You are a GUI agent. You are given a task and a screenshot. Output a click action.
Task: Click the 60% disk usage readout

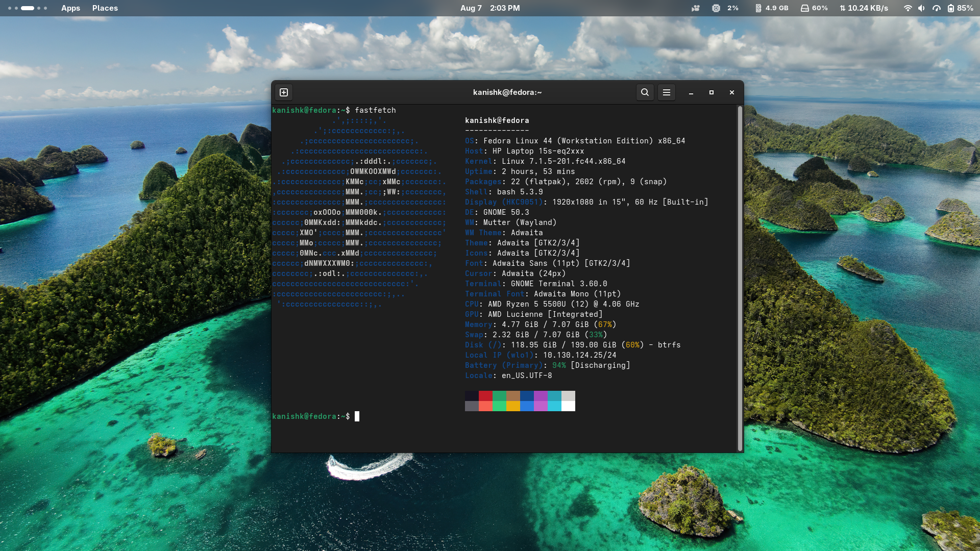click(820, 8)
